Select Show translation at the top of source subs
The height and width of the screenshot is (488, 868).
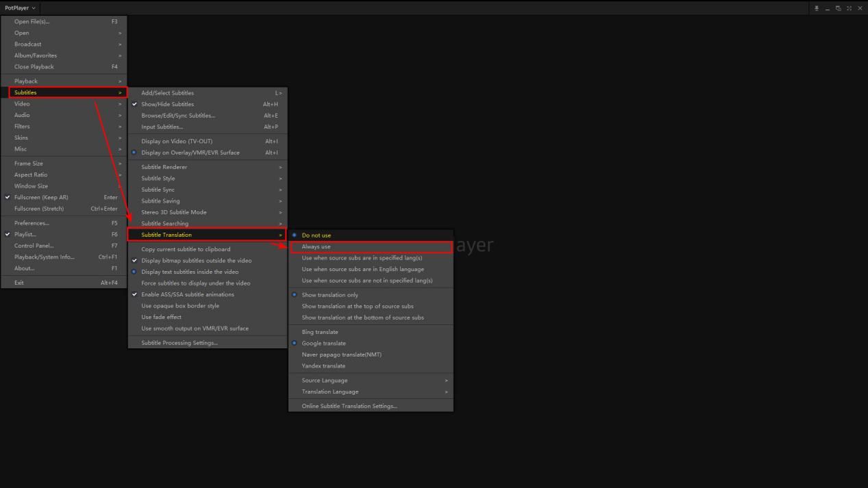coord(371,306)
